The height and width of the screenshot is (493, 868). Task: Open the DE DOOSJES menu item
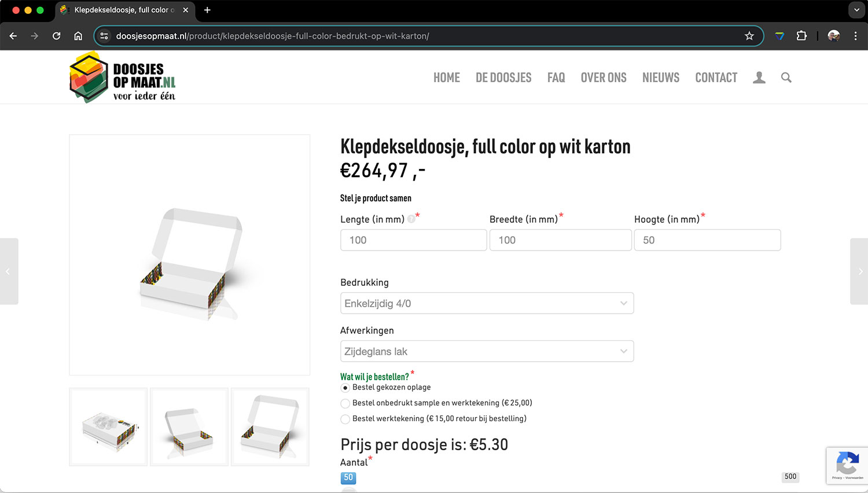coord(503,78)
